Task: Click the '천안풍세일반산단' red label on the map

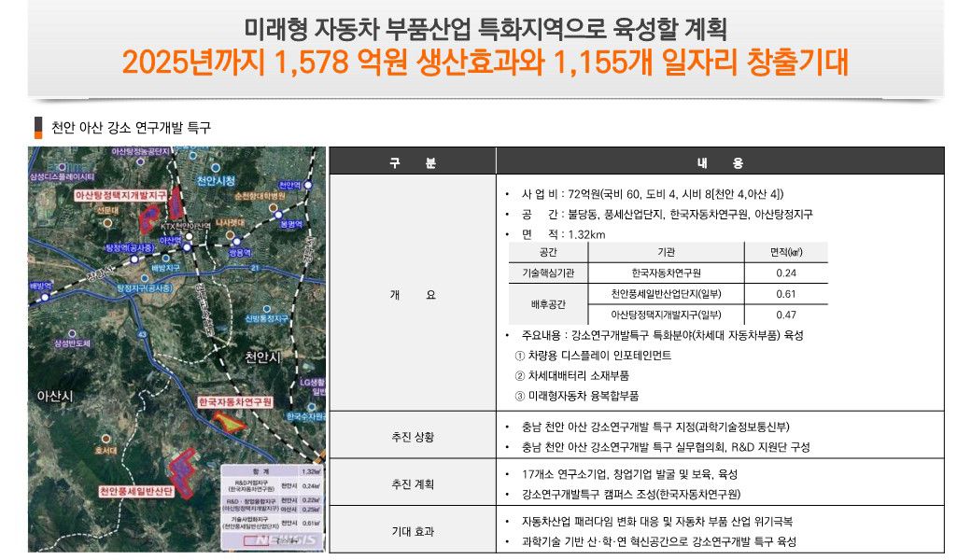Action: coord(136,491)
